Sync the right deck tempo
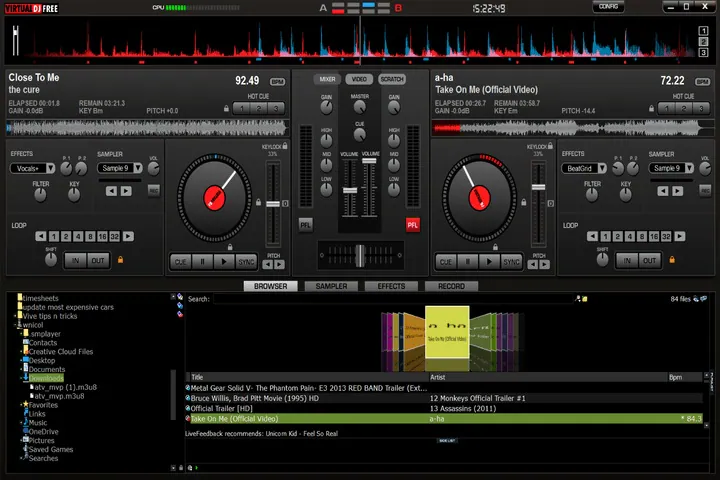The width and height of the screenshot is (720, 480). pos(512,262)
